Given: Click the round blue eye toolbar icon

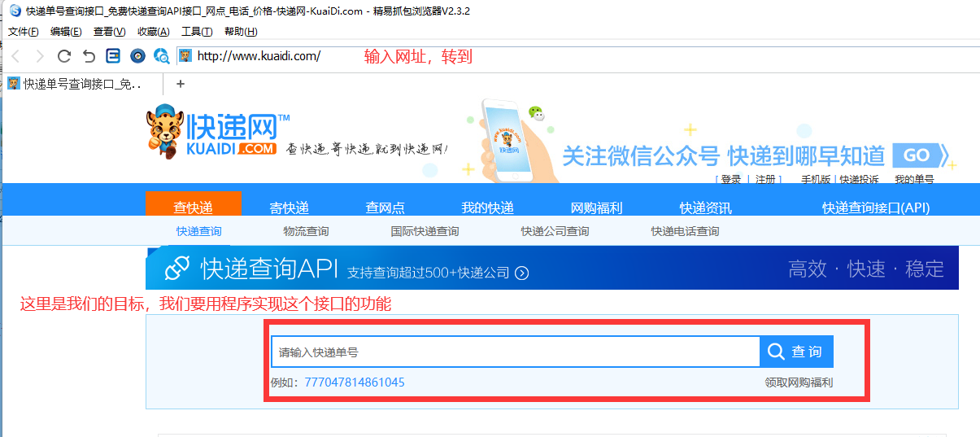Looking at the screenshot, I should (137, 56).
